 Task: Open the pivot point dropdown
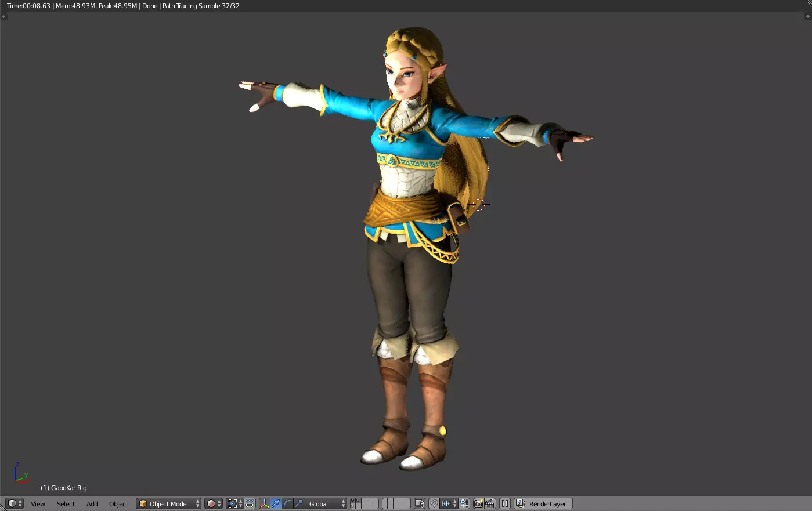click(234, 503)
